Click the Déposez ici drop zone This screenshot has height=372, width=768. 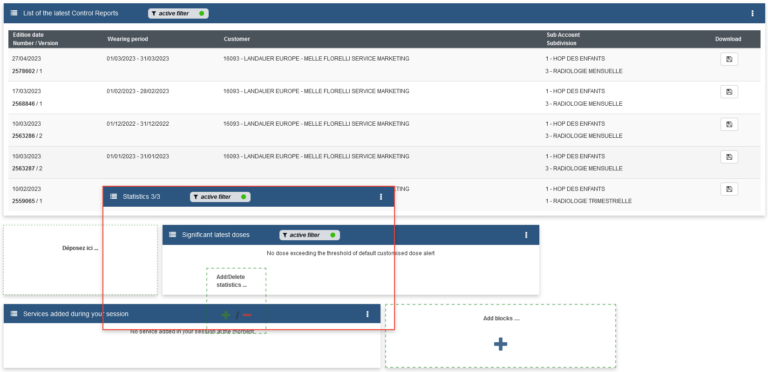(80, 260)
